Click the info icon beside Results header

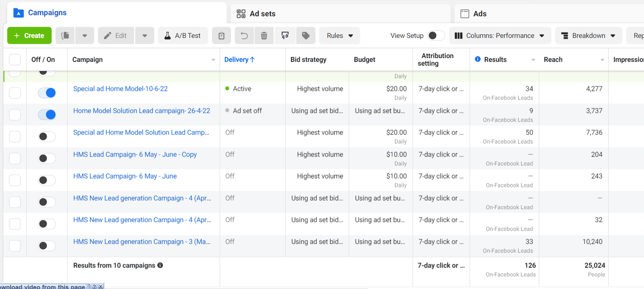pyautogui.click(x=478, y=59)
